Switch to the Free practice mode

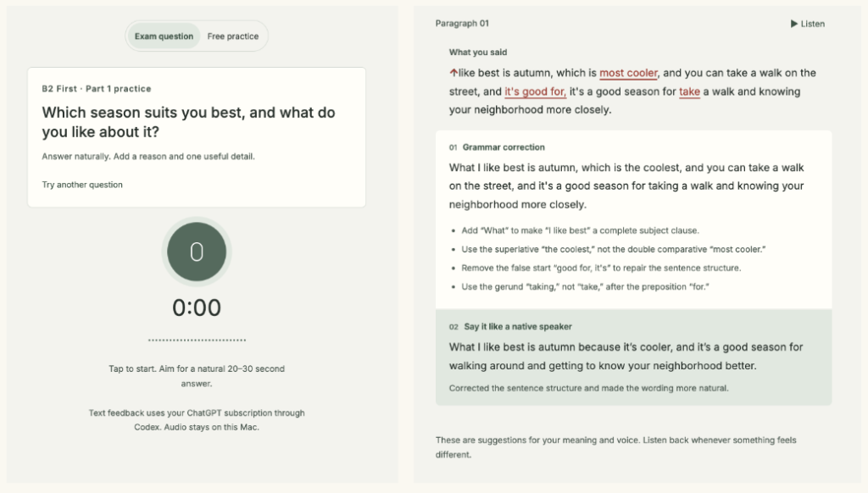pos(233,36)
